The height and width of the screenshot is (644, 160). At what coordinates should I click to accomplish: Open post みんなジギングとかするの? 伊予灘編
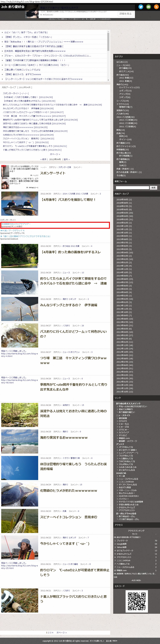(69, 305)
